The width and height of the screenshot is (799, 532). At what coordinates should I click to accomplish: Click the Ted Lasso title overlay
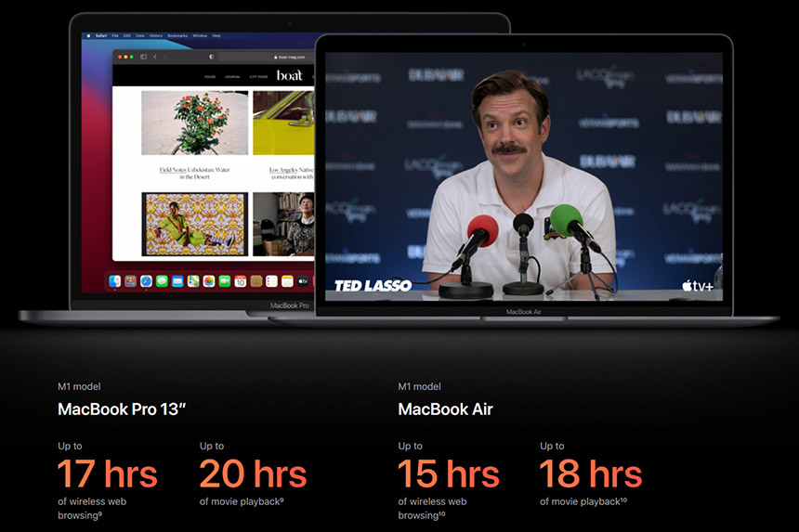pos(373,286)
